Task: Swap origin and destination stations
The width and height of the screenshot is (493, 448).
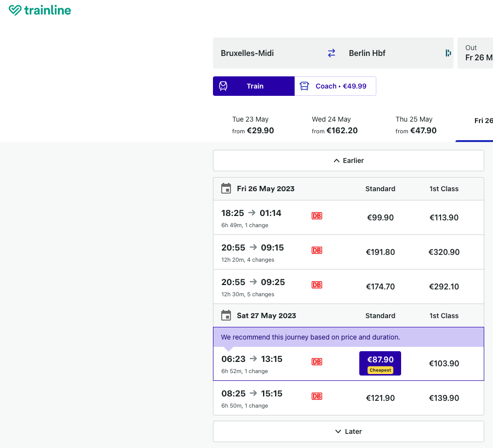Action: [x=331, y=53]
